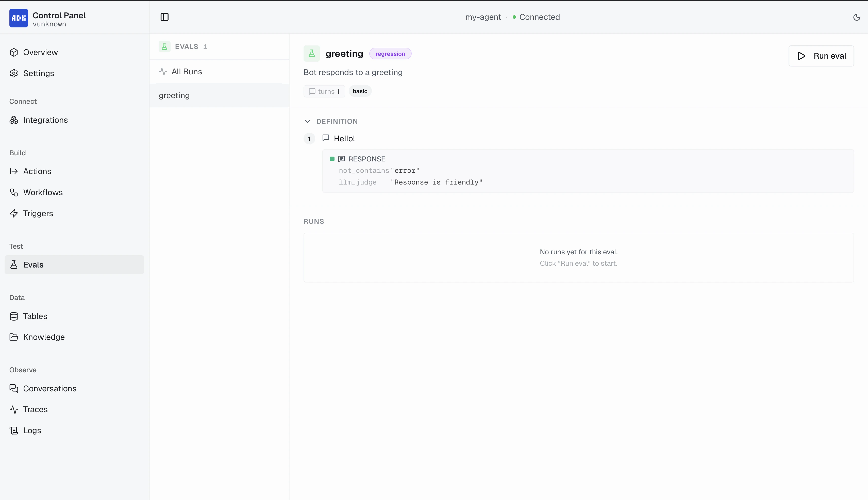
Task: Open the Settings page
Action: (39, 73)
